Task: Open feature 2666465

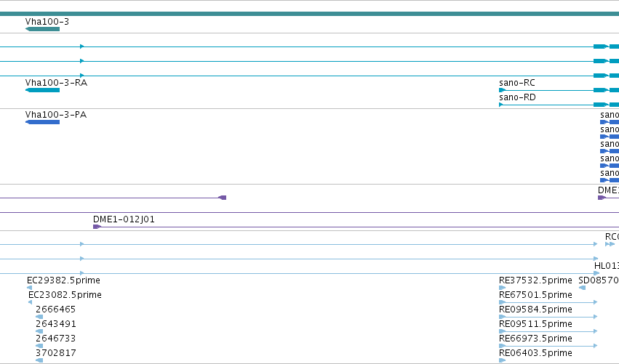Action: pyautogui.click(x=55, y=310)
